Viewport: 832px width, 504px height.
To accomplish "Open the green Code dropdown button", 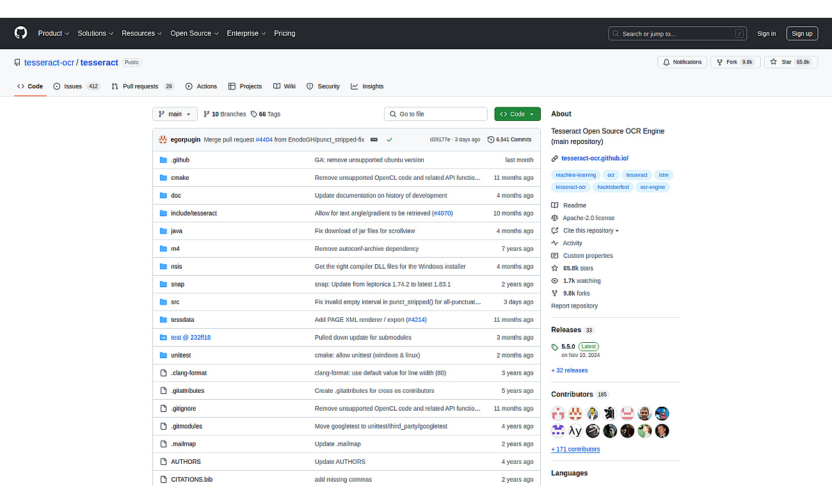I will point(517,114).
